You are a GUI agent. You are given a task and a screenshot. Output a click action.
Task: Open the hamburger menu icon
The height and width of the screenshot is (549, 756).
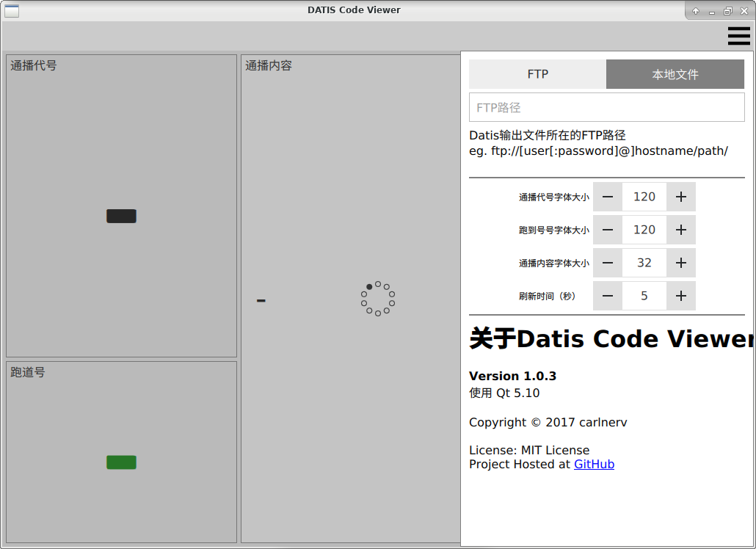738,36
